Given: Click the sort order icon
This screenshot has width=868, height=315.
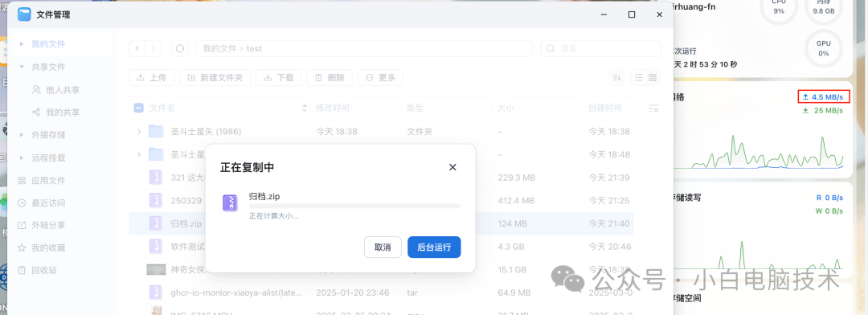Looking at the screenshot, I should [x=616, y=77].
